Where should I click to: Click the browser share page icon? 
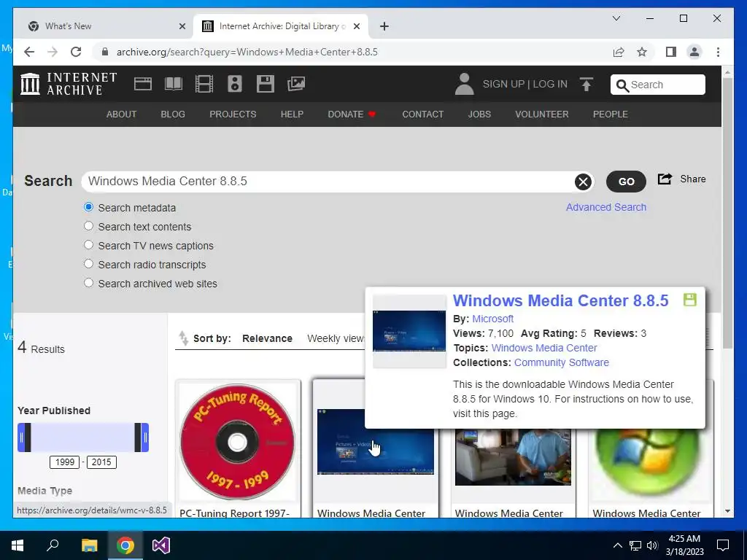coord(619,52)
